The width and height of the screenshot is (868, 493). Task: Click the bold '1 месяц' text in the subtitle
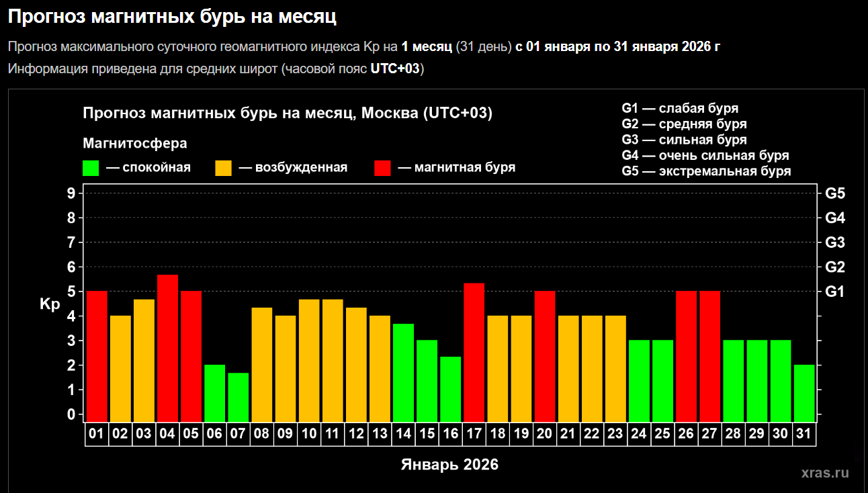point(427,47)
